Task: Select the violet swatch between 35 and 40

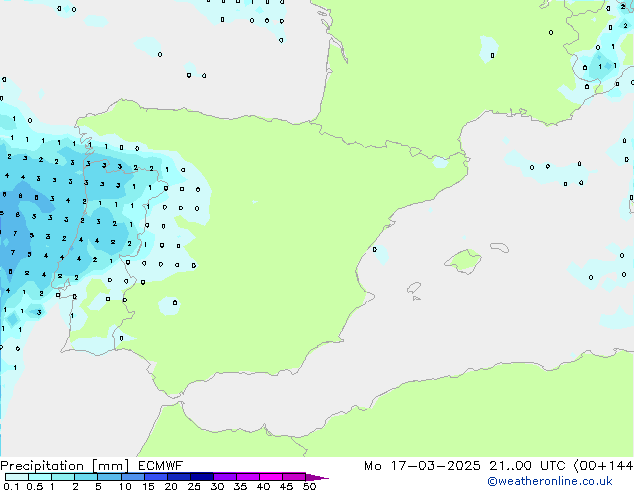Action: [247, 477]
